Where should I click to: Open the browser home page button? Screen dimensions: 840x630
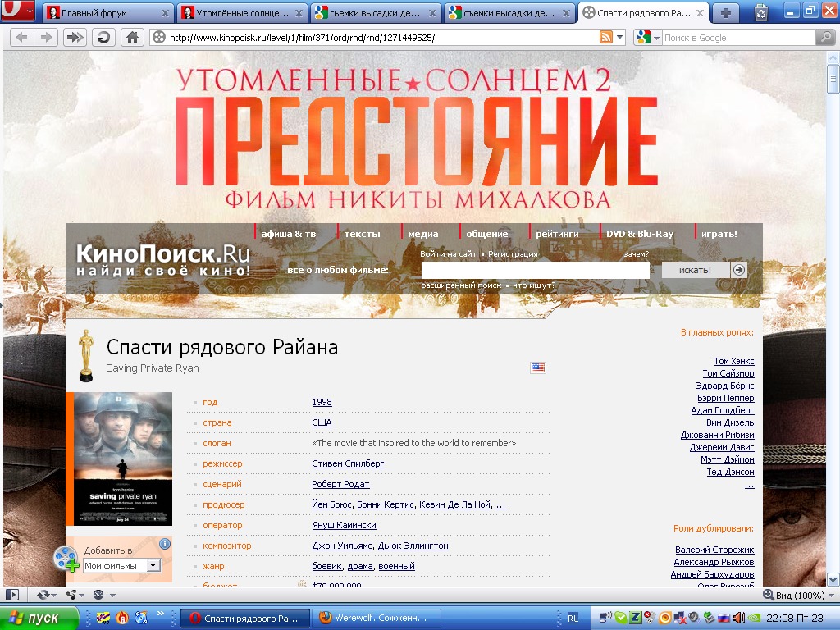click(x=132, y=38)
